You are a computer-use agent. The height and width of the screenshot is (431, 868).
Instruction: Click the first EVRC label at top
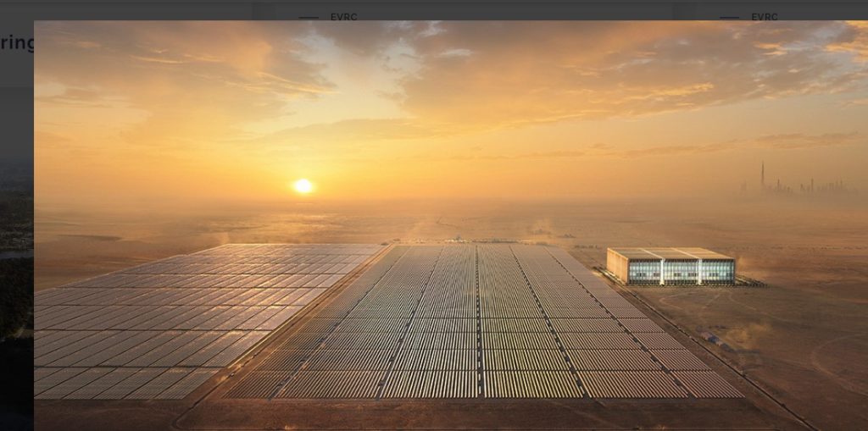[x=342, y=16]
